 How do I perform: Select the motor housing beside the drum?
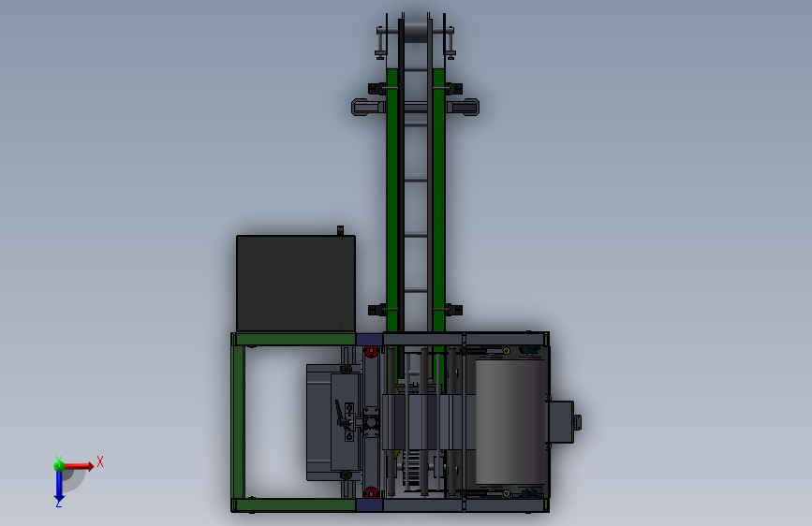point(560,422)
